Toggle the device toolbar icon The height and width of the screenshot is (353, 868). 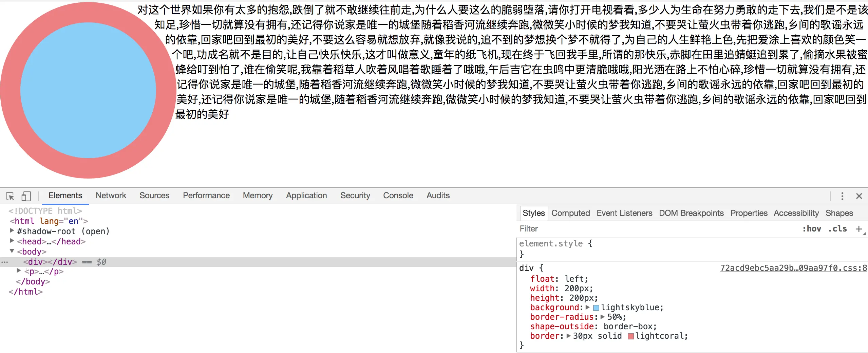pyautogui.click(x=26, y=196)
